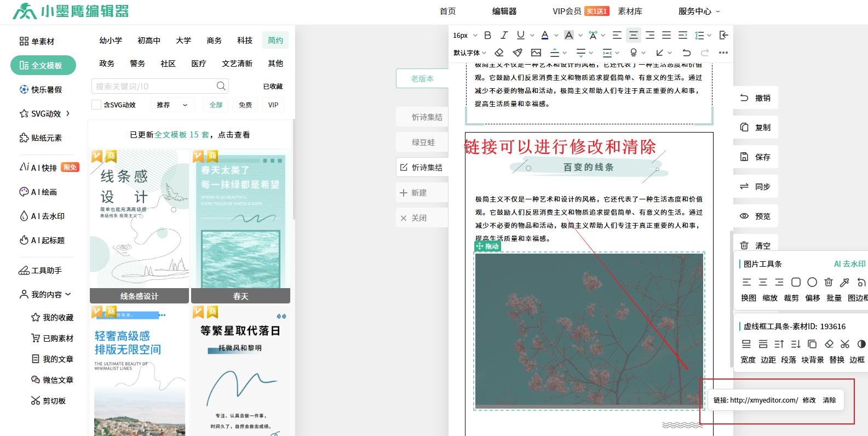Image resolution: width=868 pixels, height=436 pixels.
Task: Click the search magnifier icon
Action: (x=221, y=86)
